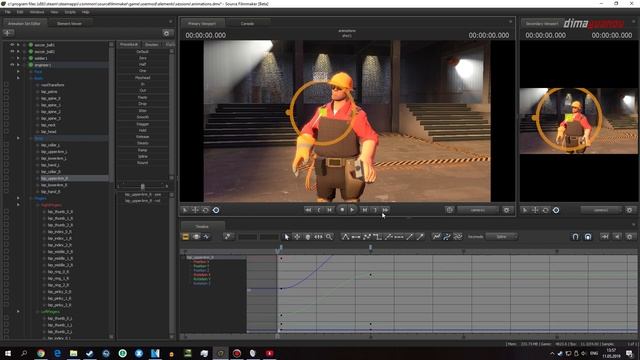
Task: Toggle checkbox beside bip_pelvis
Action: pos(6,92)
